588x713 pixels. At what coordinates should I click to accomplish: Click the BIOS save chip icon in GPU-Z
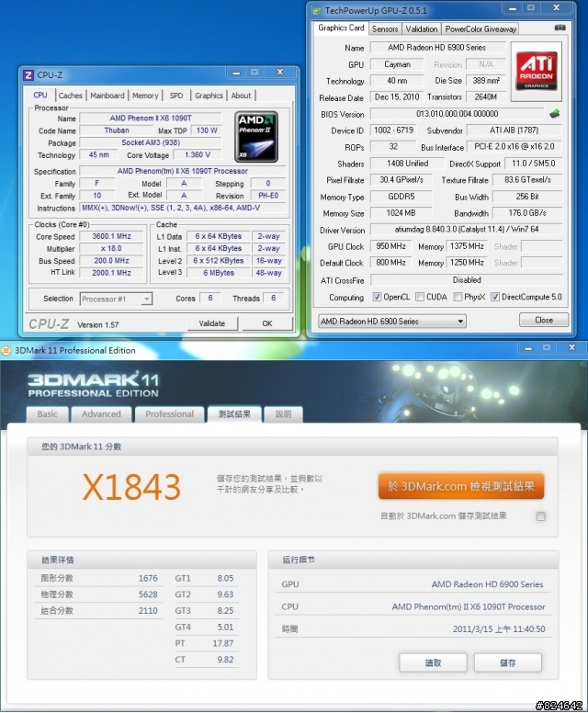click(x=554, y=114)
